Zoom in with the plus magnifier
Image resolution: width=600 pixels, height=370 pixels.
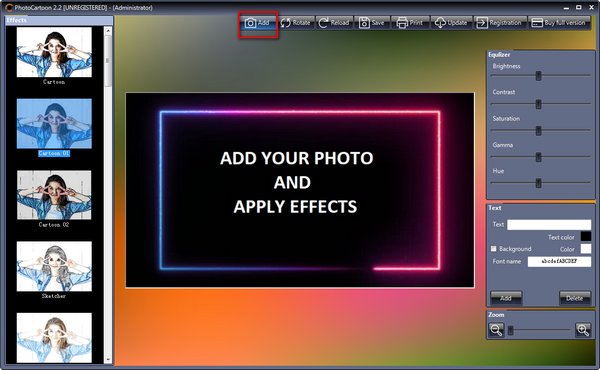(x=583, y=330)
